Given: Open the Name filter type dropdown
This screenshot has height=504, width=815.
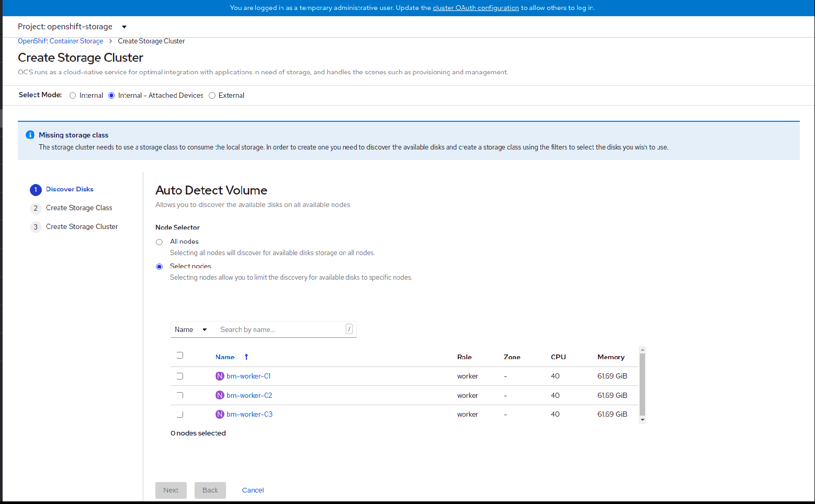Looking at the screenshot, I should (x=191, y=329).
